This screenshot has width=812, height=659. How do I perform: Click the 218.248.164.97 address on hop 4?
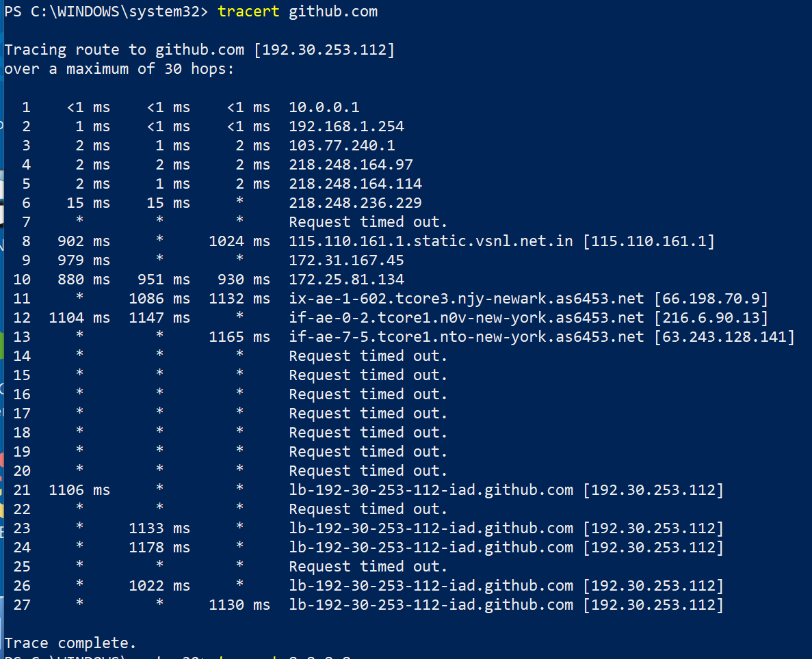pos(350,165)
